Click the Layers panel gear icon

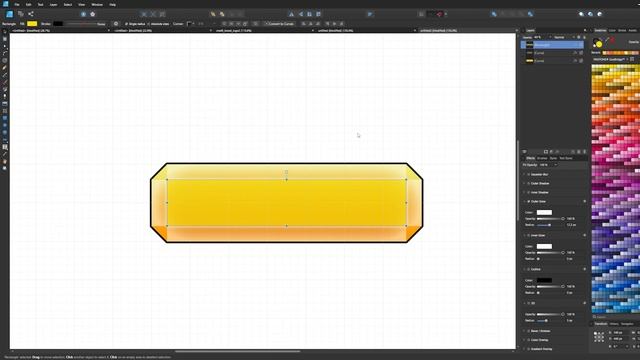pos(578,37)
